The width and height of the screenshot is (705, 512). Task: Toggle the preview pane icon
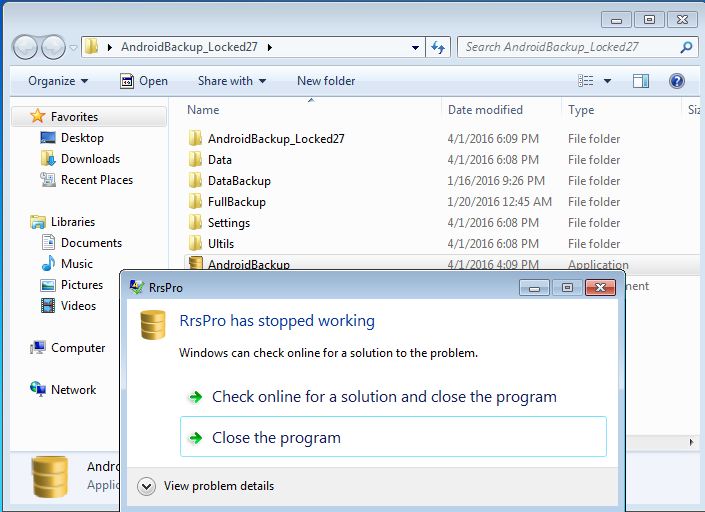point(641,81)
